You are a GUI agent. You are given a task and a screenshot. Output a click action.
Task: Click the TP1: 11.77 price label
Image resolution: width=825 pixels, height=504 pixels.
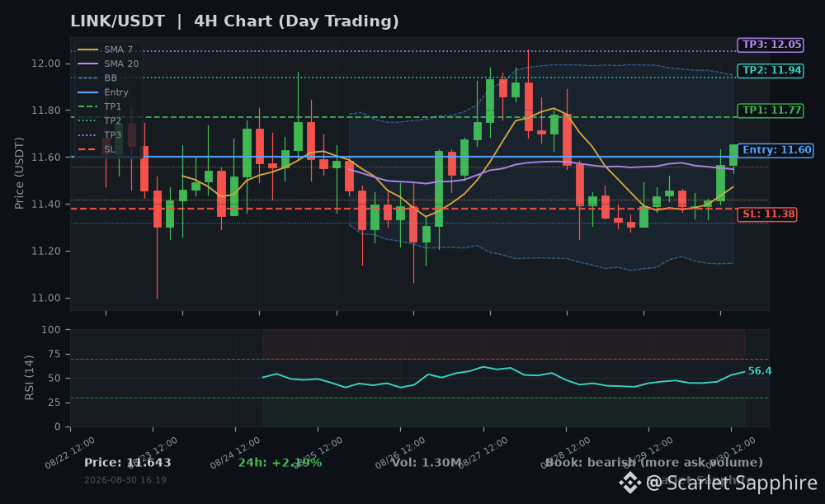[x=771, y=111]
